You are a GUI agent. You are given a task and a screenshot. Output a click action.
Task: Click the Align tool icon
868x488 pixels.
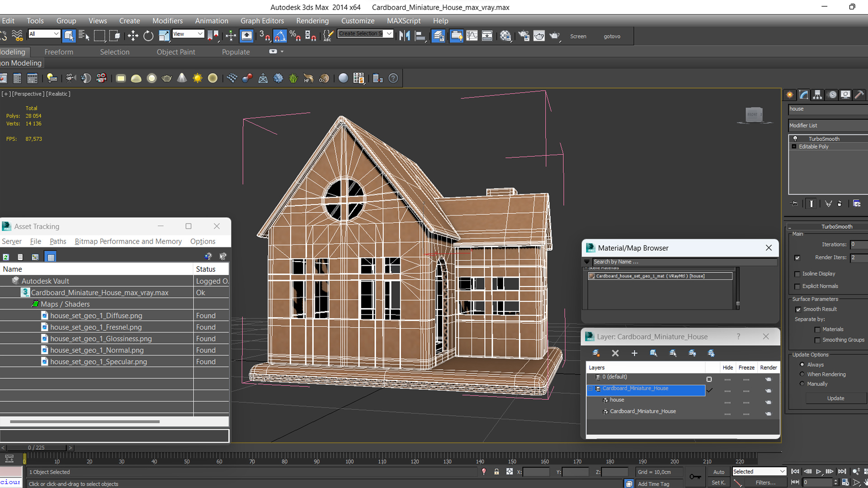(x=420, y=36)
